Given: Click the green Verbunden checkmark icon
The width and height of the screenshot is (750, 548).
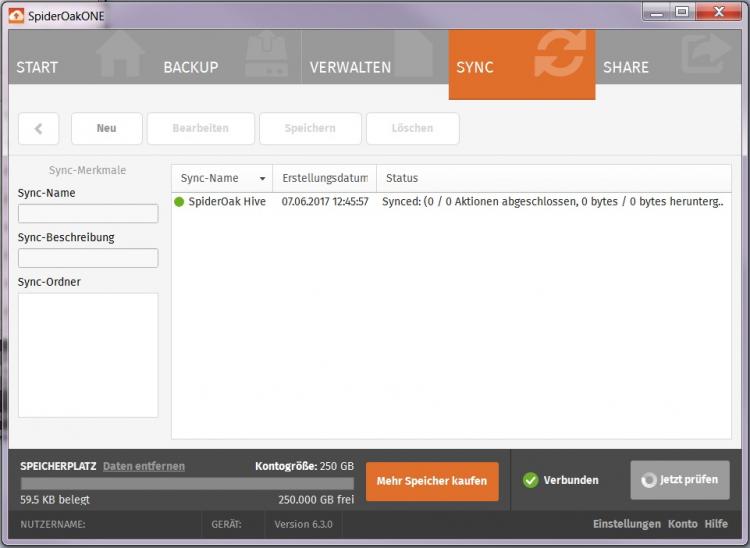Looking at the screenshot, I should [530, 480].
